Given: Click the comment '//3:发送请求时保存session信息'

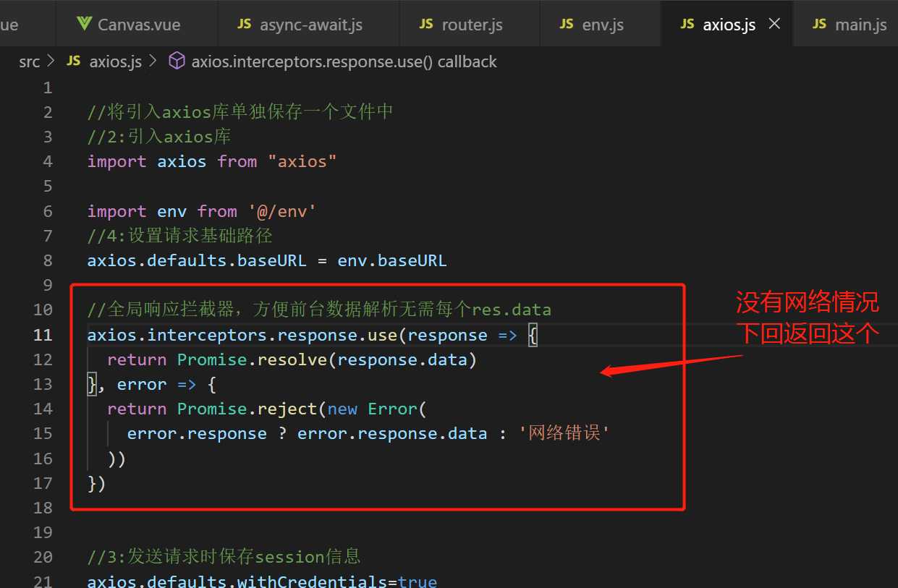Looking at the screenshot, I should 224,557.
